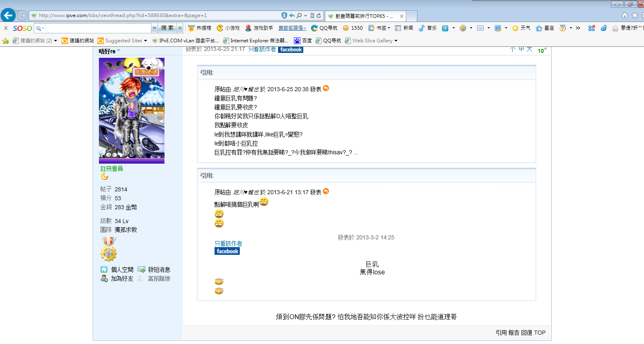Click the 搜索 search button
Viewport: 644px width, 344px height.
(167, 28)
